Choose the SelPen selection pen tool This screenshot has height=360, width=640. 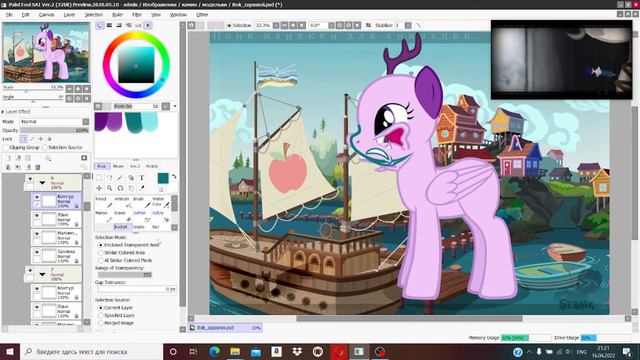click(x=141, y=216)
